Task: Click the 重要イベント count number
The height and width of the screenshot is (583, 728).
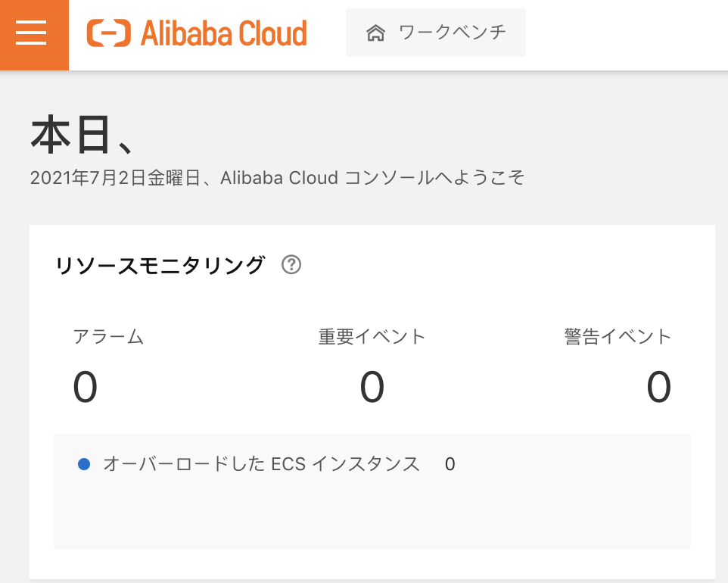Action: coord(372,387)
